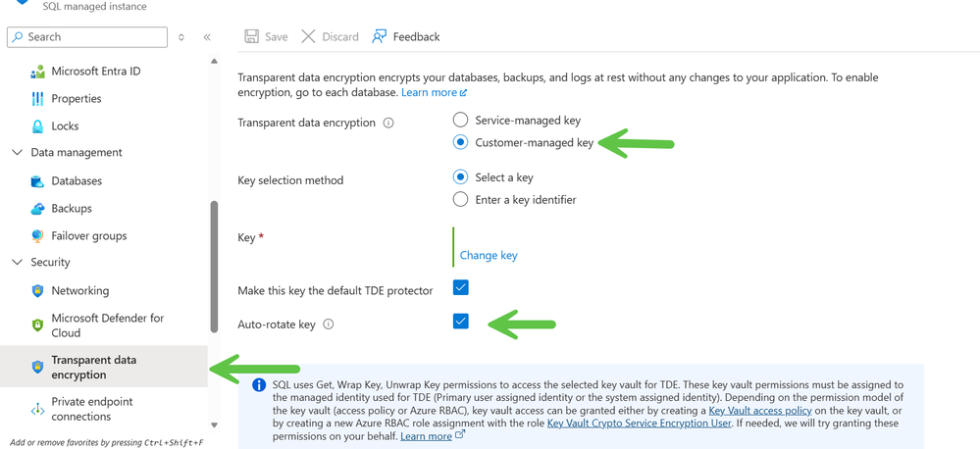Click the Microsoft Defender for Cloud shield icon
The width and height of the screenshot is (980, 449).
pyautogui.click(x=37, y=325)
